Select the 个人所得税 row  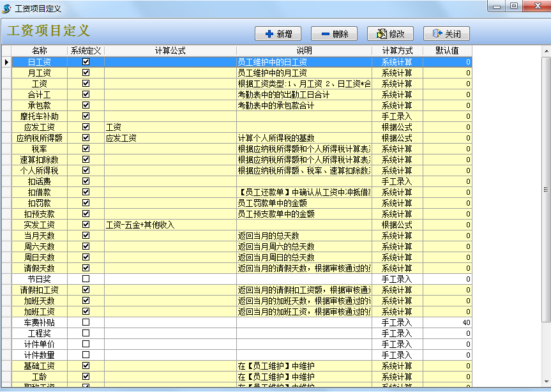pyautogui.click(x=39, y=170)
